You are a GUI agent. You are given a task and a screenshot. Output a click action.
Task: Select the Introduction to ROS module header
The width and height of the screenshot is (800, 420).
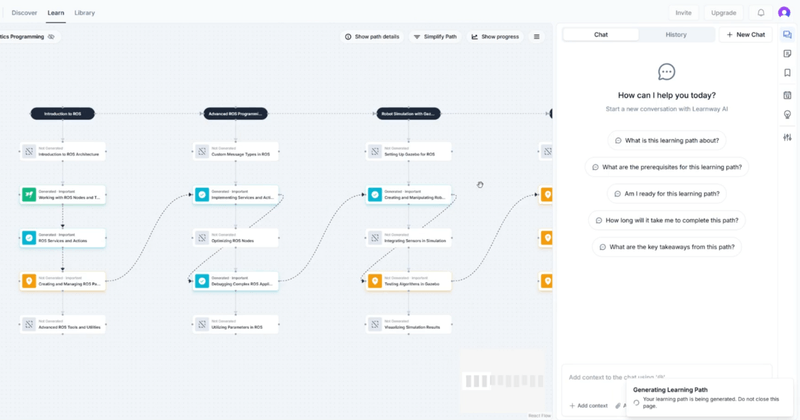[x=63, y=113]
